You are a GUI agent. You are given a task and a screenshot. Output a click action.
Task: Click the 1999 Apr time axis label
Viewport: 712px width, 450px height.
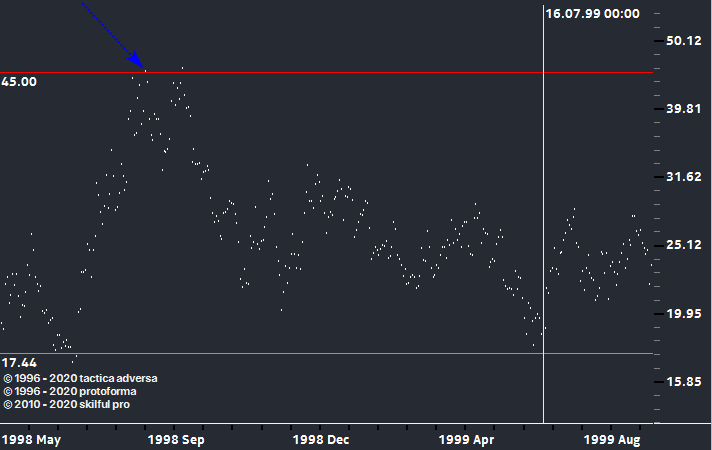(x=468, y=439)
